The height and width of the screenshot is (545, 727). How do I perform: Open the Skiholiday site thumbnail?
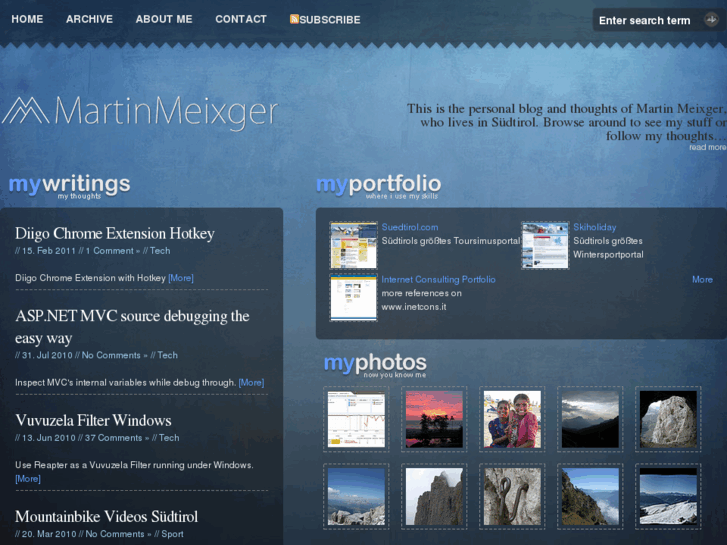tap(545, 245)
